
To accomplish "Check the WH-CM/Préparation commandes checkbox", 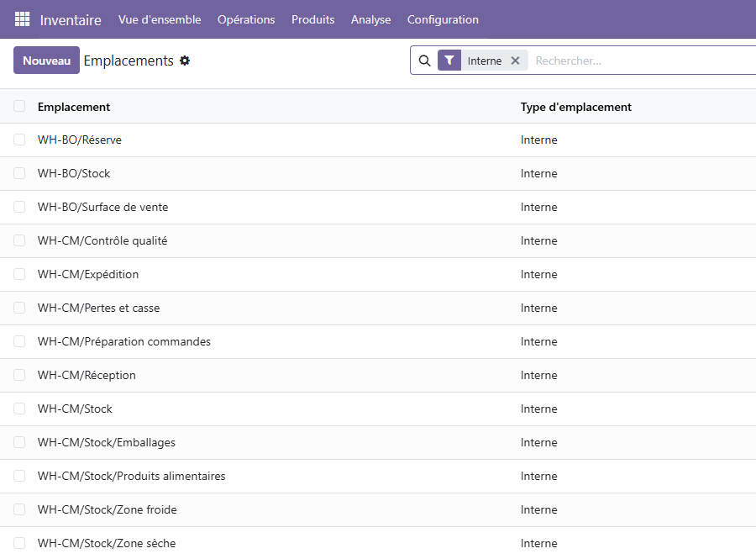I will (x=19, y=341).
